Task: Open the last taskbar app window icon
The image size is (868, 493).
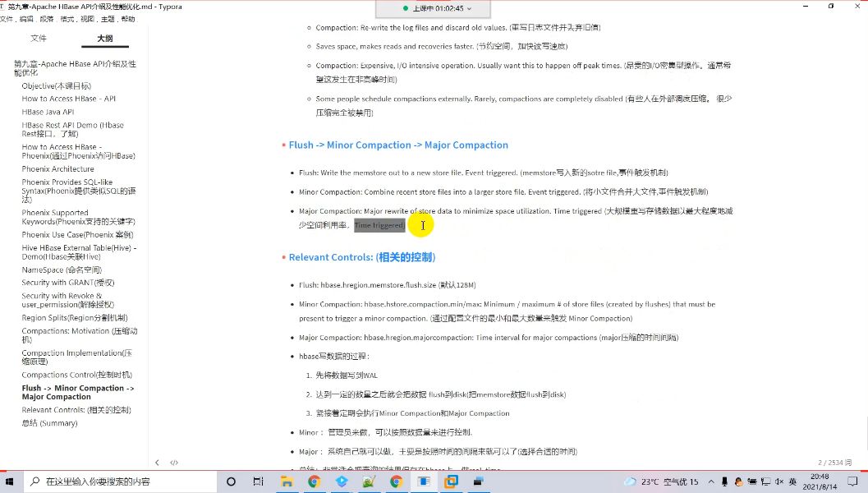Action: click(x=478, y=481)
